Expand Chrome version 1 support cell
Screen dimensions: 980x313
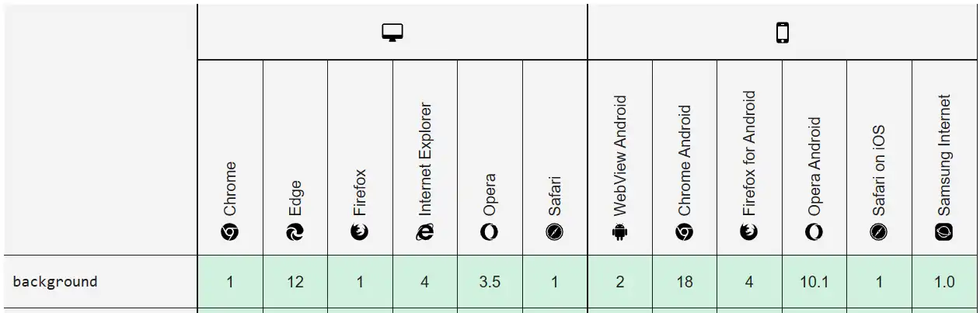[x=230, y=281]
